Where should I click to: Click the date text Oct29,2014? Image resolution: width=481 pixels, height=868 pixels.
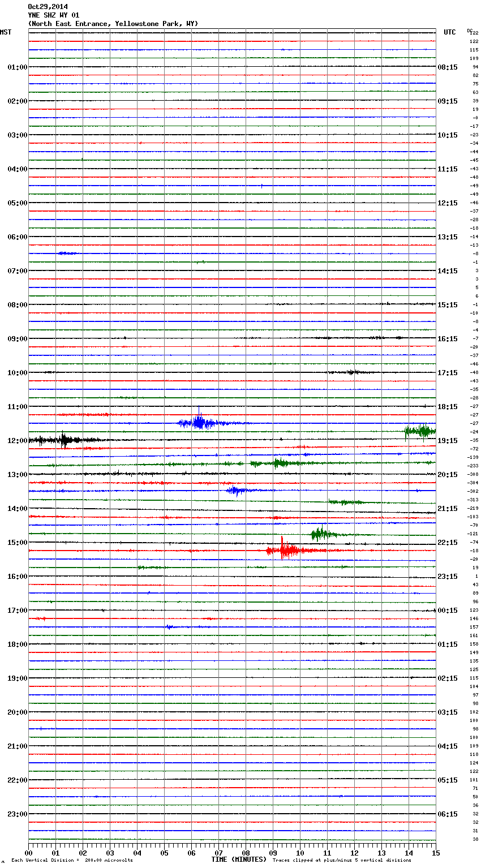[x=48, y=7]
